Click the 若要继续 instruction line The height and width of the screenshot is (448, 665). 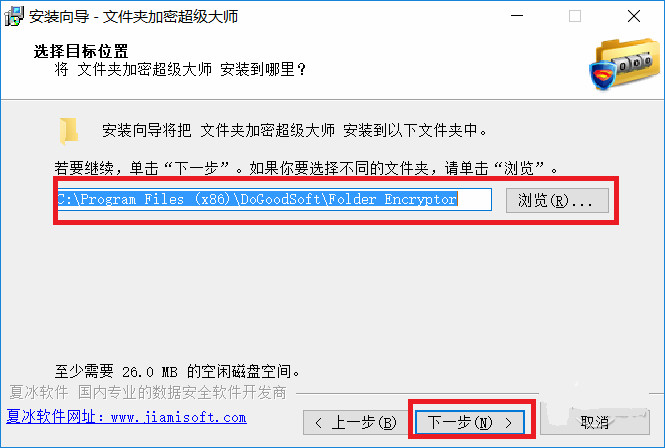point(306,168)
